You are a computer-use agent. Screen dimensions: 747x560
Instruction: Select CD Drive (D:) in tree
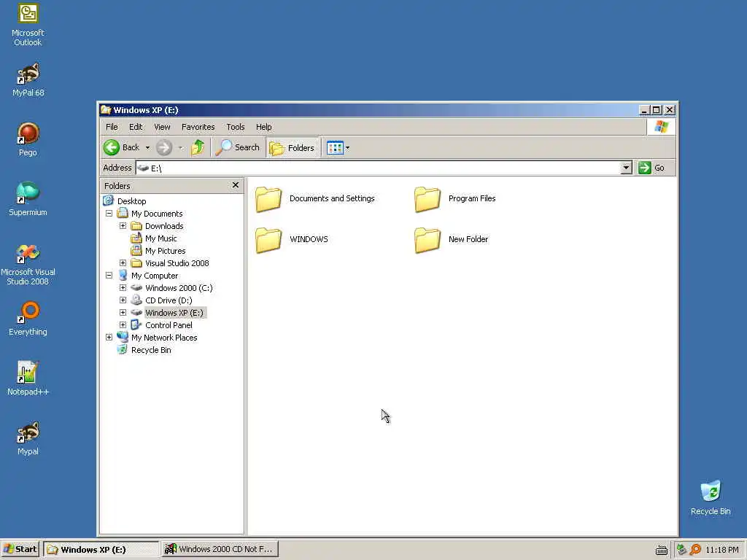169,300
